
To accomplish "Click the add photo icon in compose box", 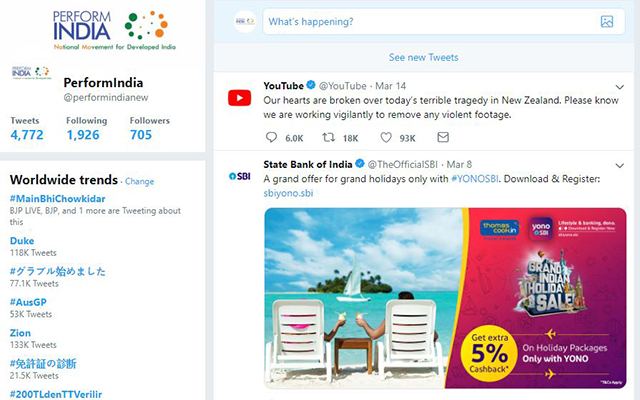I will tap(607, 22).
